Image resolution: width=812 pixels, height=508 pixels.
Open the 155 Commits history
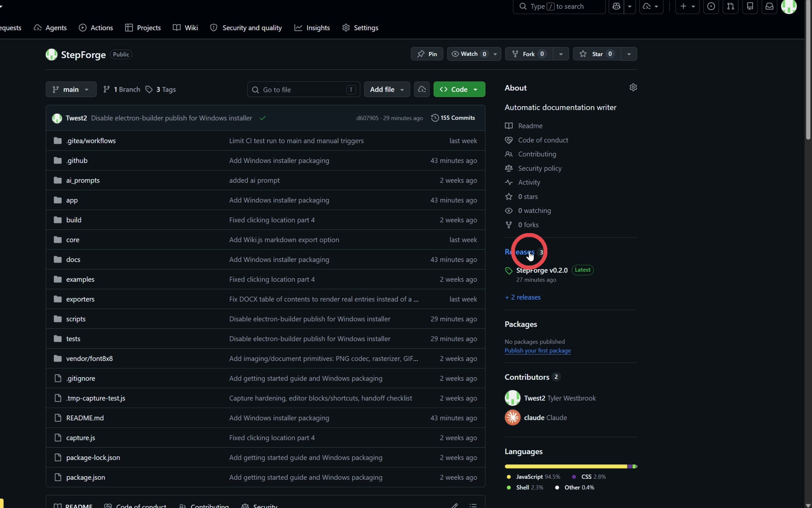(x=453, y=118)
